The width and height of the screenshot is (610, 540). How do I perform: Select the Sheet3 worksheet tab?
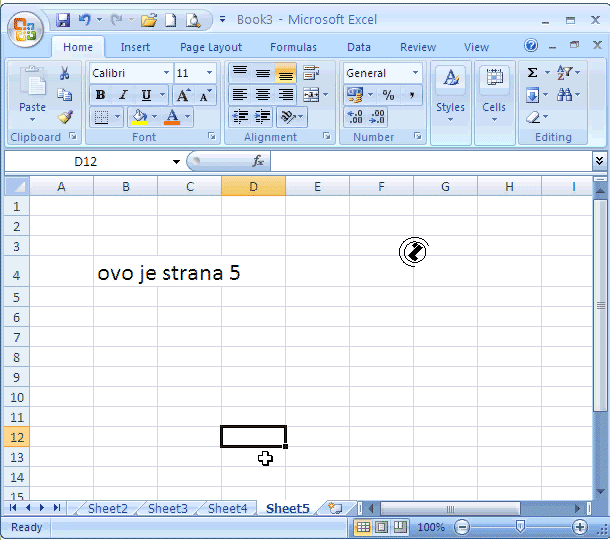click(167, 509)
